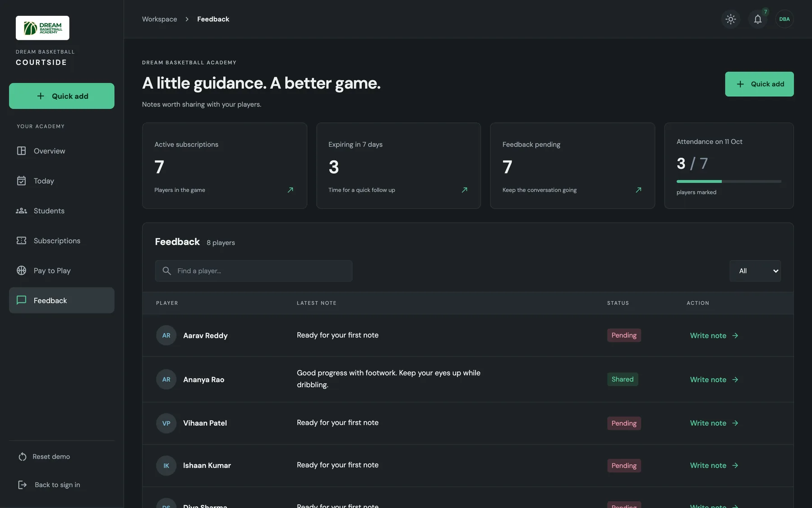Click the Dream Basketball Academy logo
The image size is (812, 508).
[42, 28]
